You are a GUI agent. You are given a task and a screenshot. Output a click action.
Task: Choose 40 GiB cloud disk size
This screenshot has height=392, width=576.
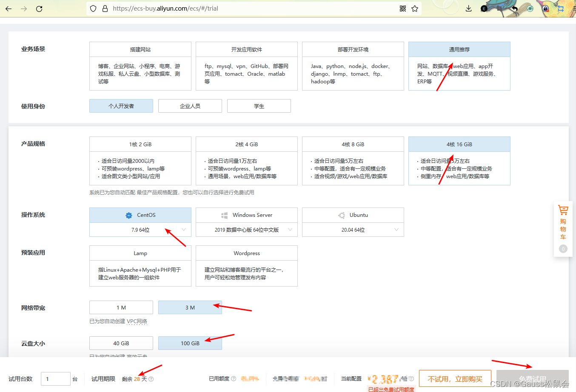pyautogui.click(x=121, y=343)
